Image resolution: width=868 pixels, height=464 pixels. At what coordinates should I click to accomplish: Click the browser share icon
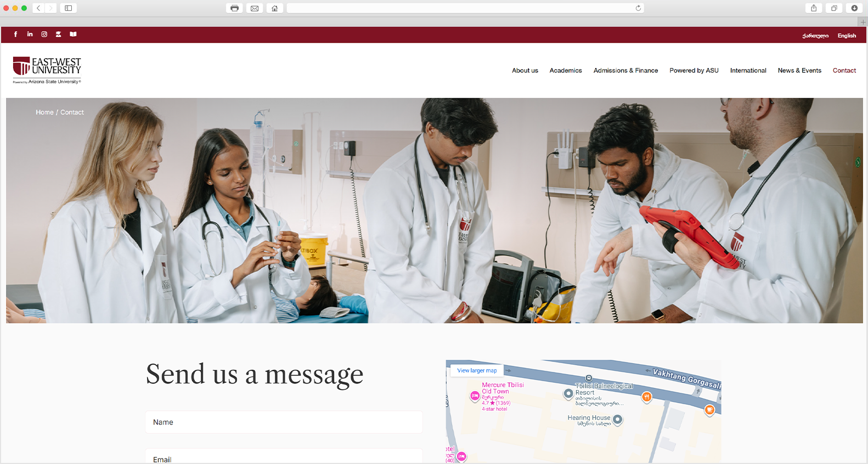[x=814, y=8]
